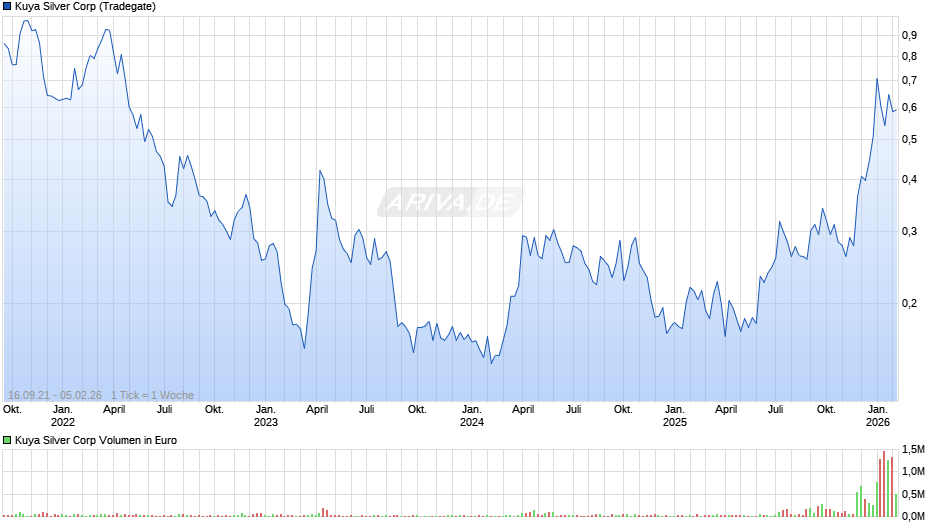Click the 0,5M volume axis label
940x526 pixels.
(913, 494)
